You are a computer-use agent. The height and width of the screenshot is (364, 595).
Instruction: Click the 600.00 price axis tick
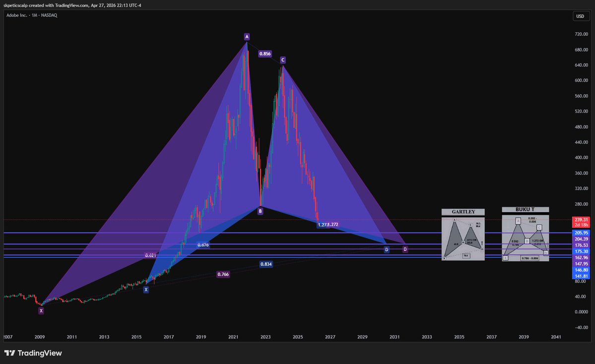click(581, 80)
